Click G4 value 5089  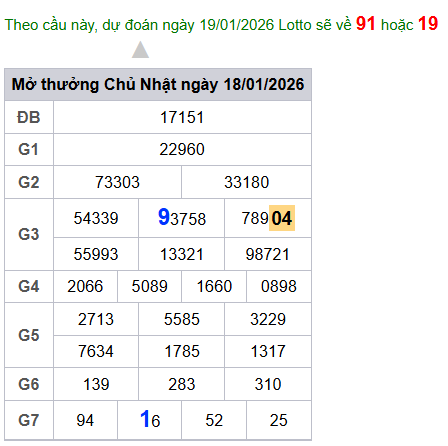150,286
